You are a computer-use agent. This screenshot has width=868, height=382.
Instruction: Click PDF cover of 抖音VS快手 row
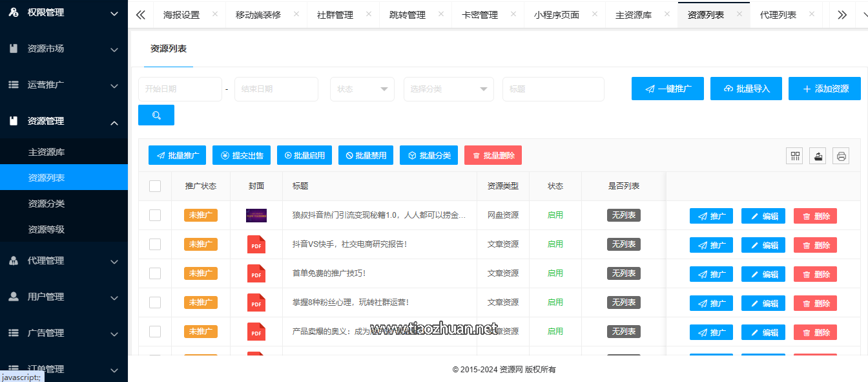click(256, 244)
